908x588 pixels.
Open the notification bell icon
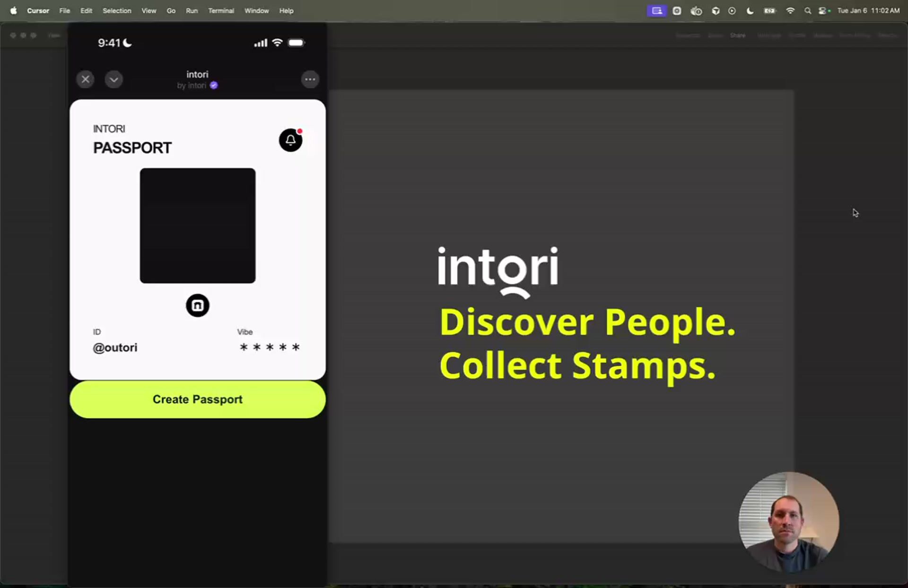[x=290, y=140]
